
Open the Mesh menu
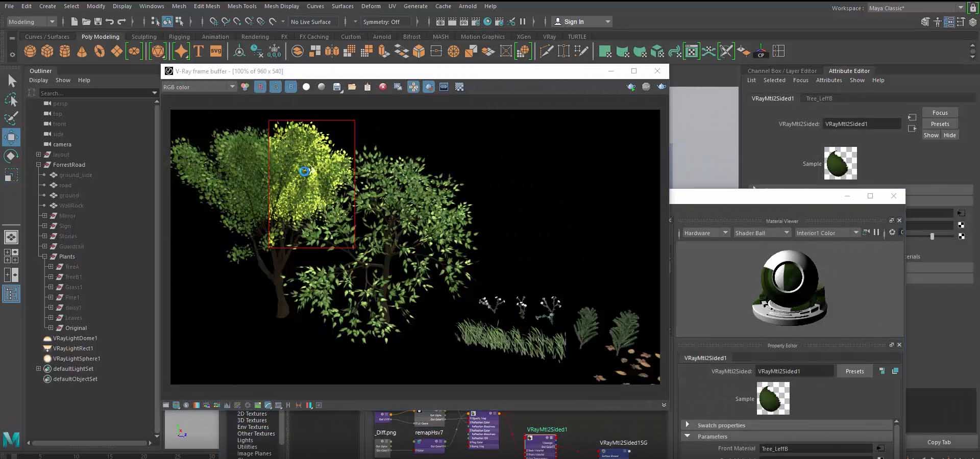point(179,6)
